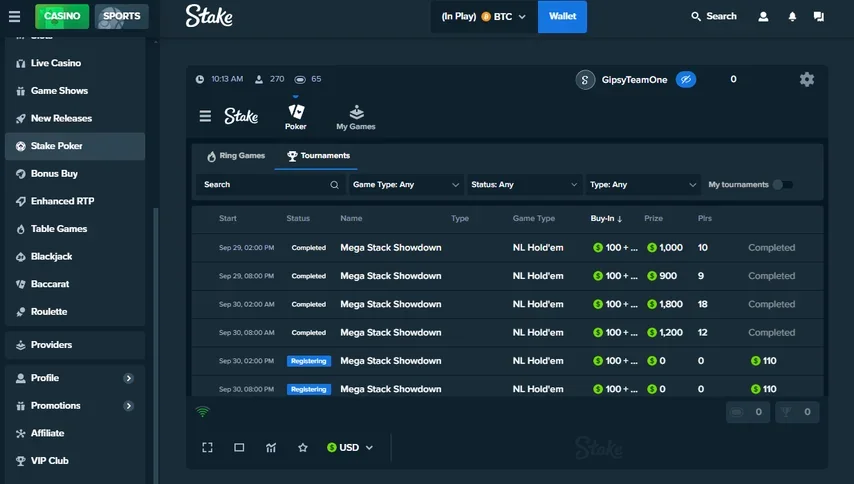Click the 110 buy-in on Sep 30, 02:00 PM row
Screen dimensions: 854x484
(x=764, y=361)
